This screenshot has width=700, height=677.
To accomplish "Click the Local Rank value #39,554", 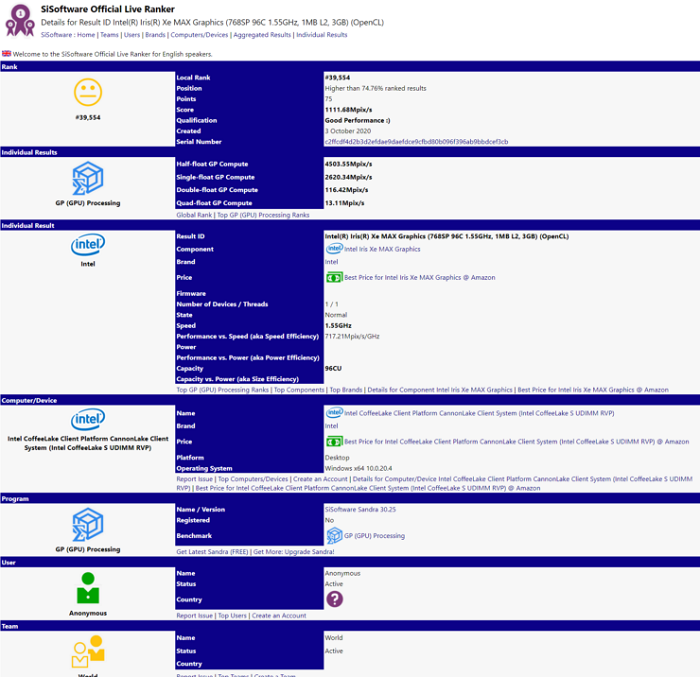I will [338, 77].
